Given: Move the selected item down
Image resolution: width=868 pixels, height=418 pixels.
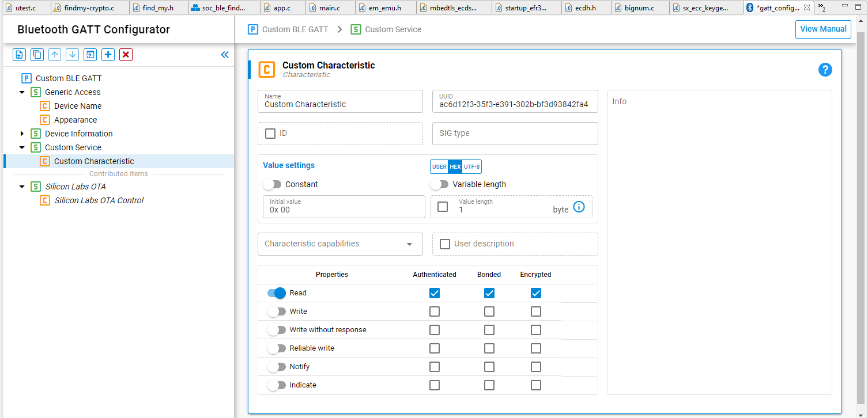Looking at the screenshot, I should pos(71,54).
